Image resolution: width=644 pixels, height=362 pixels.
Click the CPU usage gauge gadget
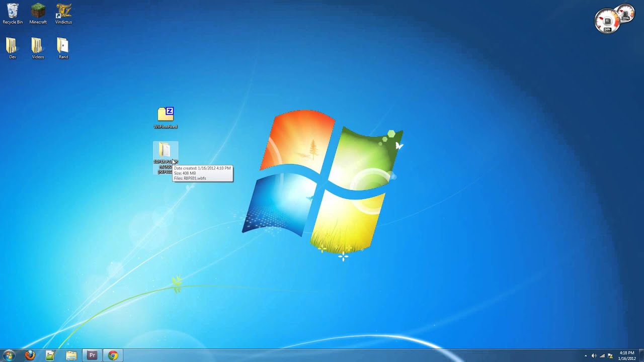(x=607, y=21)
